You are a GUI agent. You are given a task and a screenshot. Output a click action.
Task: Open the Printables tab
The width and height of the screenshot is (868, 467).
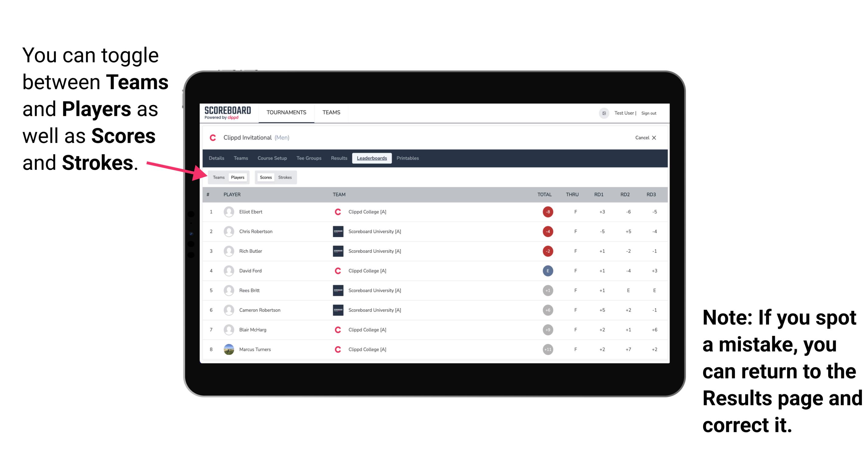pos(409,158)
